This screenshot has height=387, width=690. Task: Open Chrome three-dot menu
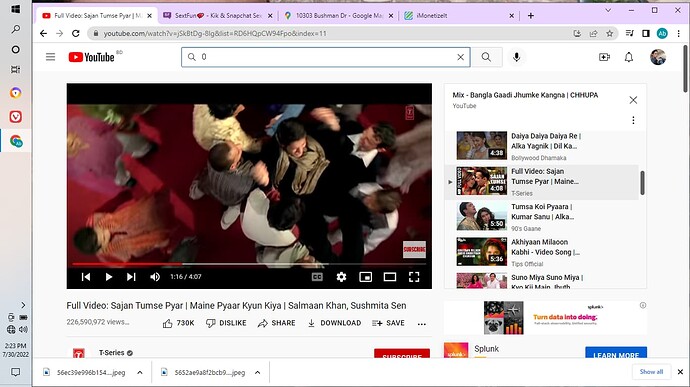(x=679, y=33)
